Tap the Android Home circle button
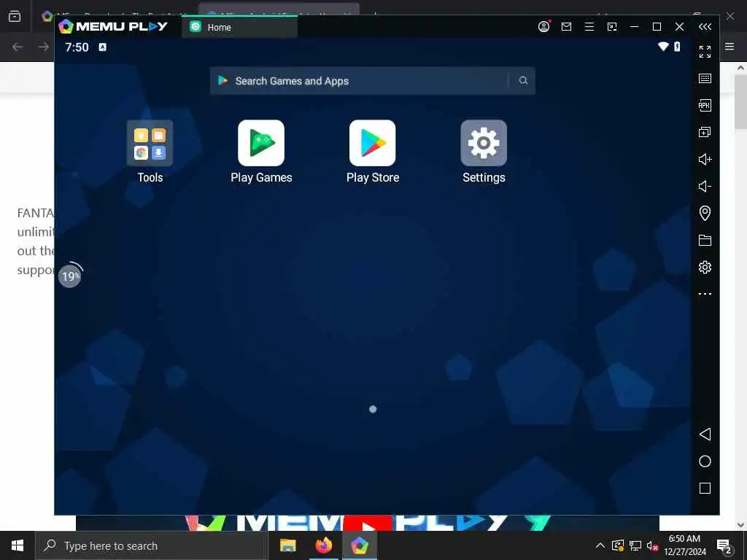Screen dimensions: 747x560 tap(705, 461)
